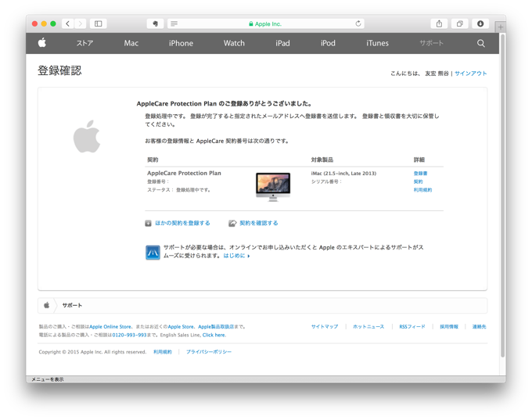Toggle Reader view icon in address bar
The width and height of the screenshot is (532, 420).
(174, 23)
